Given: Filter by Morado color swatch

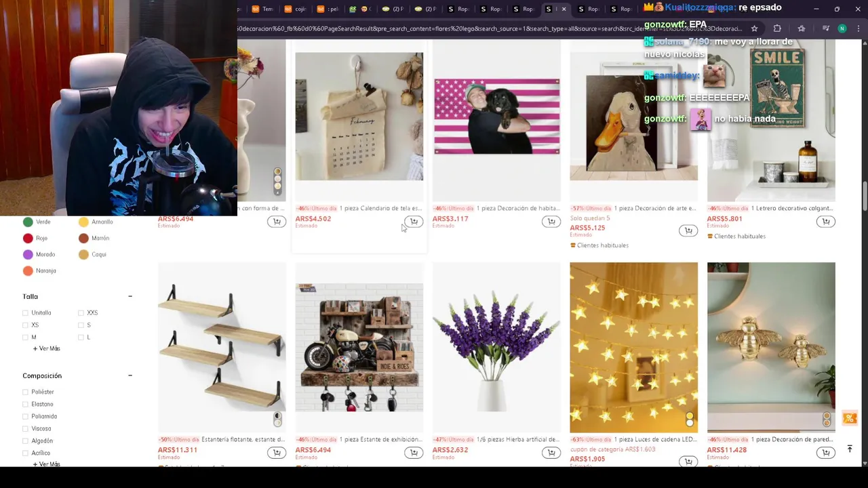Looking at the screenshot, I should pos(28,254).
